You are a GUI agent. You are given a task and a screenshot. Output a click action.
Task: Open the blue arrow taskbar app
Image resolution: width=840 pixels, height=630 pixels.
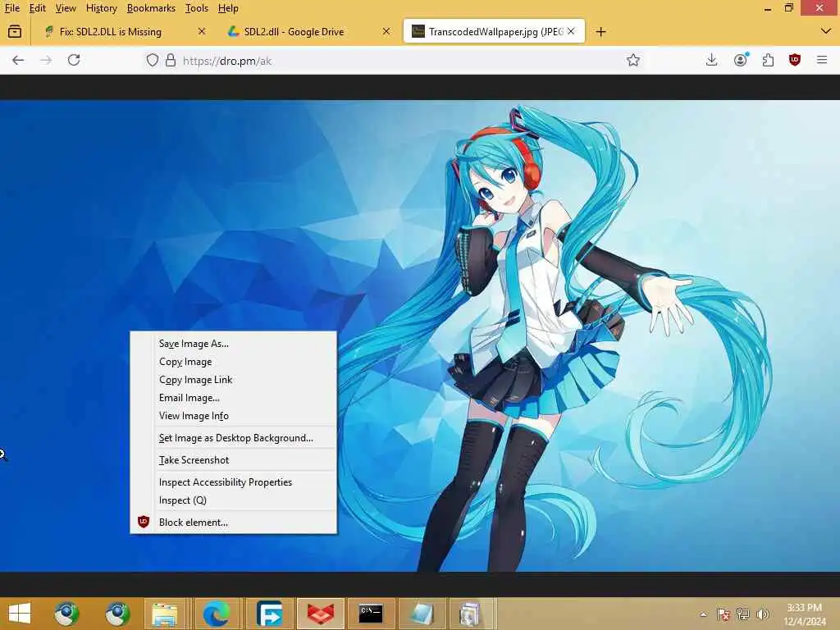269,614
